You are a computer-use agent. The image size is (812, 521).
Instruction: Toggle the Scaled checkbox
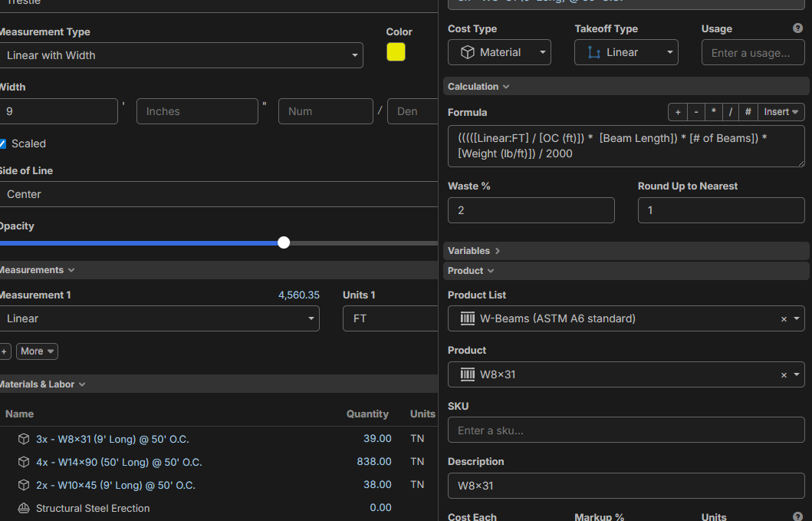(x=2, y=143)
